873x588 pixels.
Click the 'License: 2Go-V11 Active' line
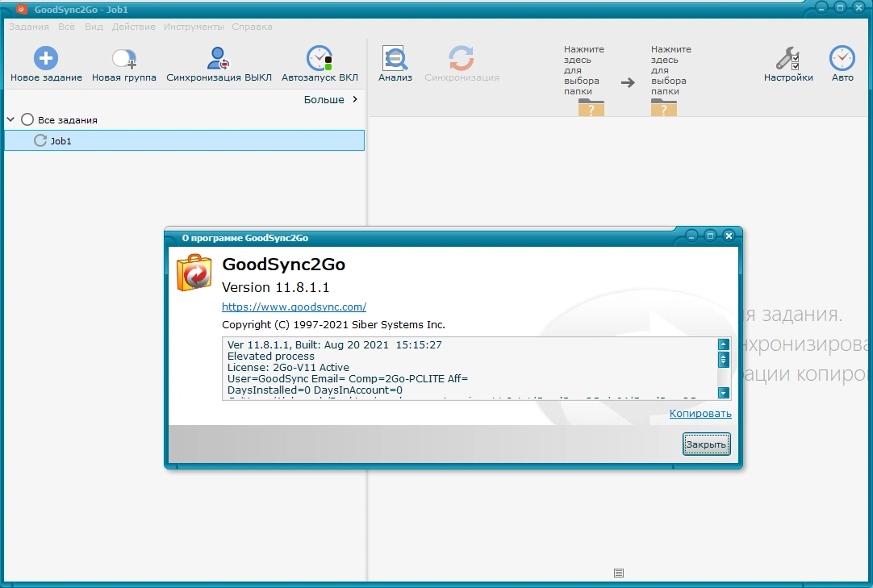pos(288,368)
